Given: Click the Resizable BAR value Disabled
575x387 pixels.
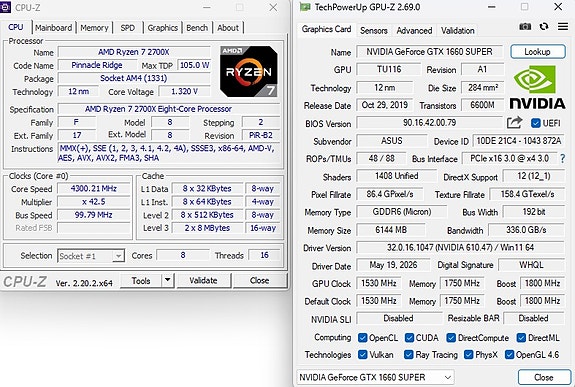Looking at the screenshot, I should click(534, 318).
